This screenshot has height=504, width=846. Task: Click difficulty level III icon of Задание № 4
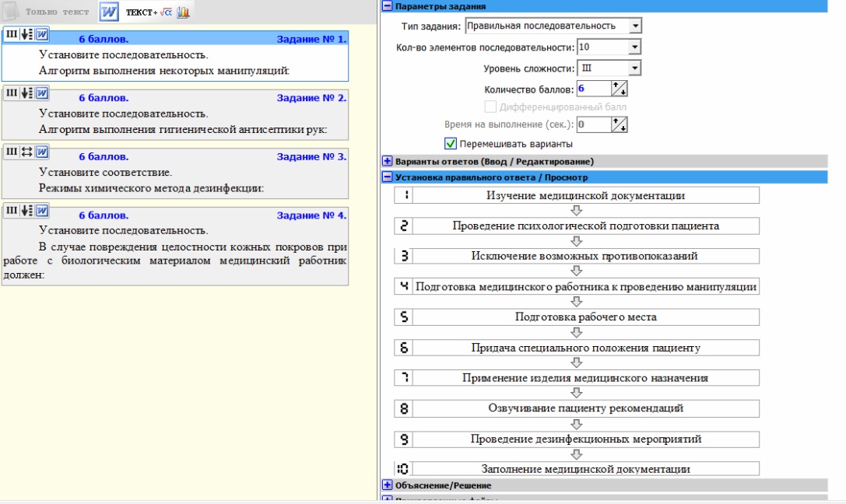tap(12, 211)
